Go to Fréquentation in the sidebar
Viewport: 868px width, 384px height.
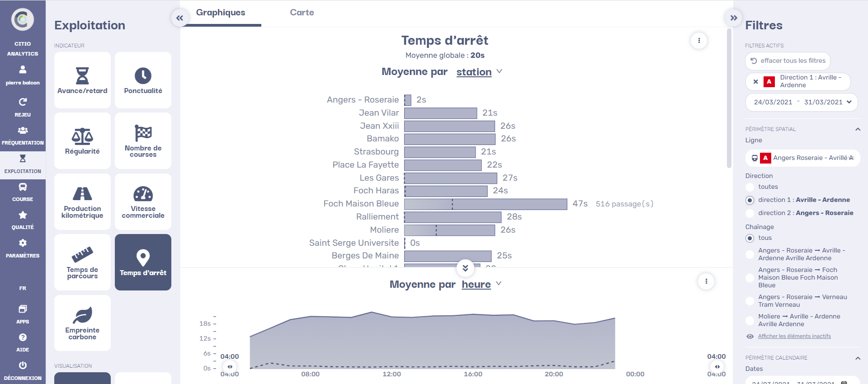(23, 136)
